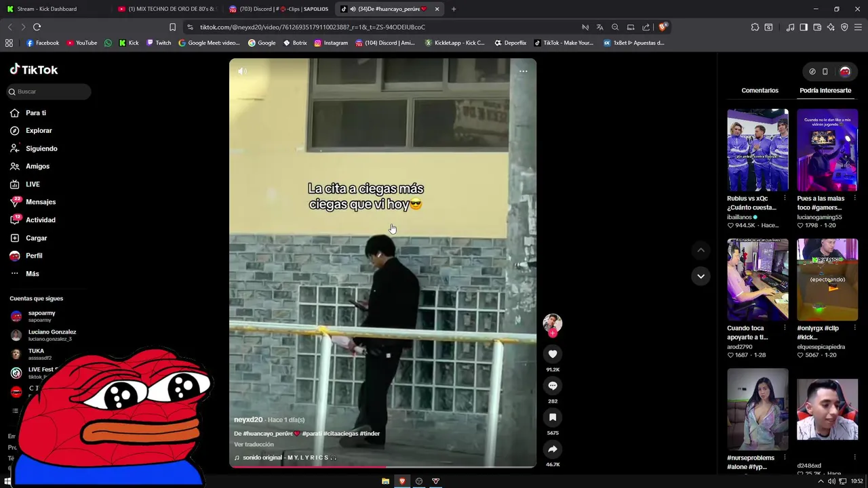Open the video's three-dot options menu

pos(523,71)
